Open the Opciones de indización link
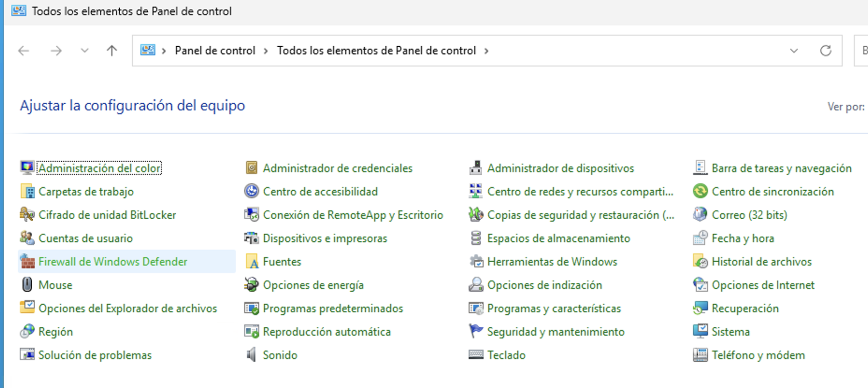The image size is (868, 388). point(545,285)
